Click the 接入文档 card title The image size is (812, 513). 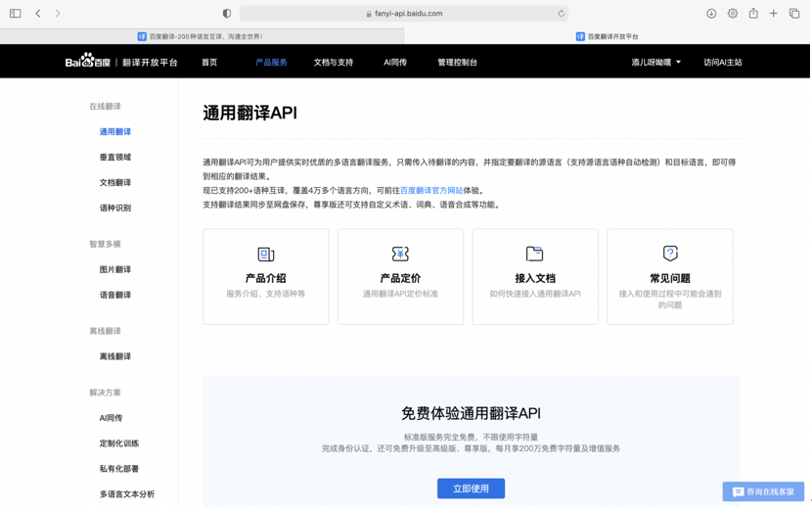(x=535, y=278)
